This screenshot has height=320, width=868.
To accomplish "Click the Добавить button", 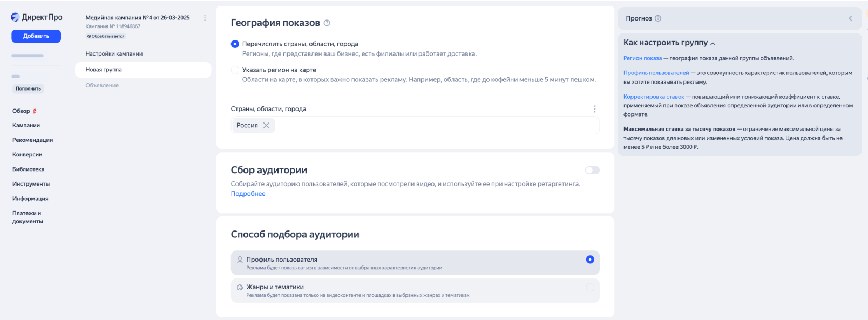I will tap(36, 36).
